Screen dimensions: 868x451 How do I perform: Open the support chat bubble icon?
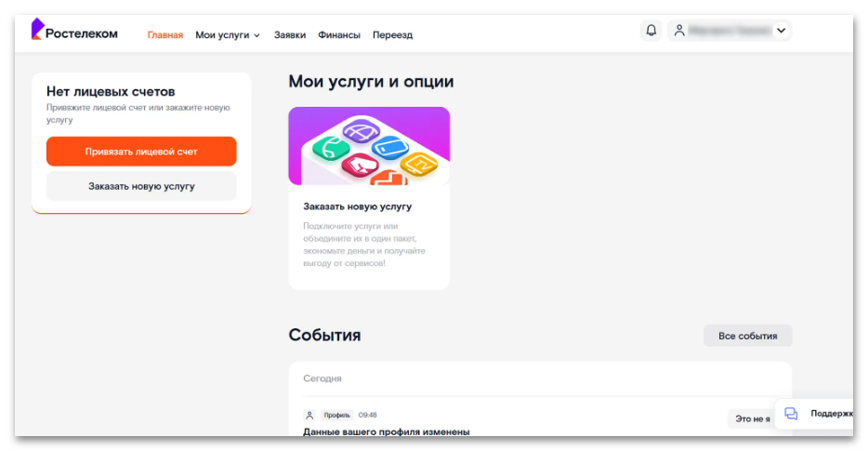[x=791, y=413]
